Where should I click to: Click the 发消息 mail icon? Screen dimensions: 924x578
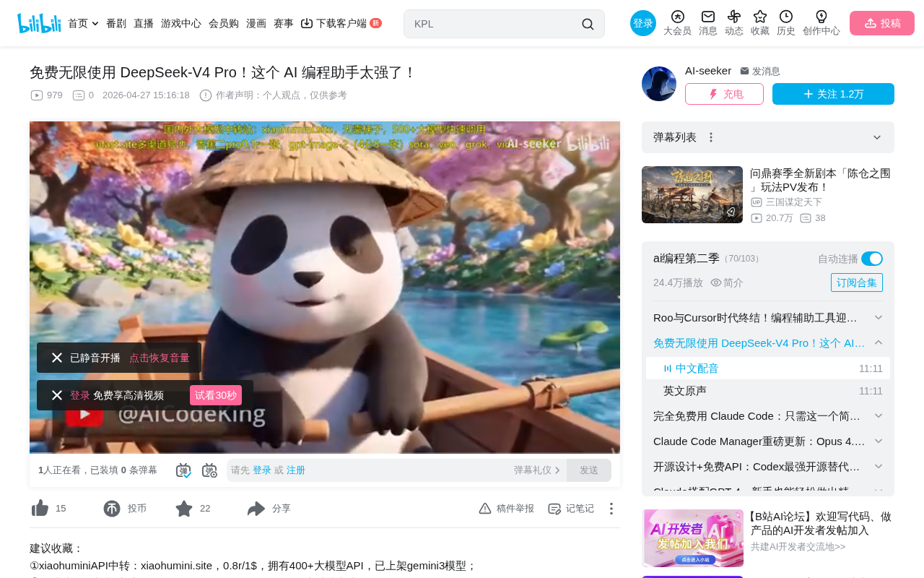[744, 71]
